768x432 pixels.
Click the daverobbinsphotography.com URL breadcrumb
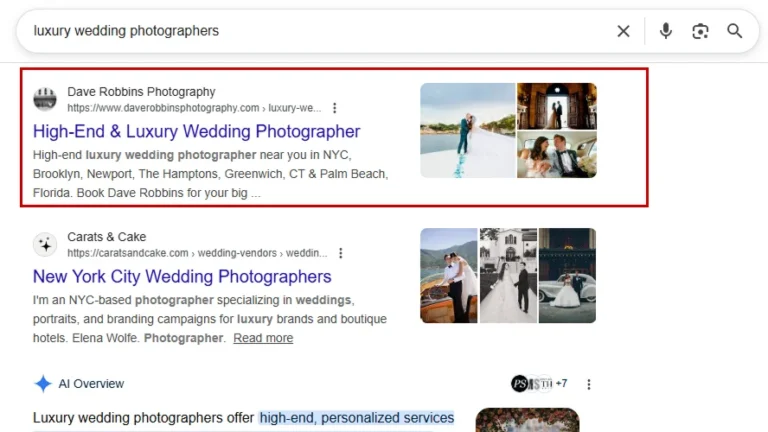tap(194, 108)
